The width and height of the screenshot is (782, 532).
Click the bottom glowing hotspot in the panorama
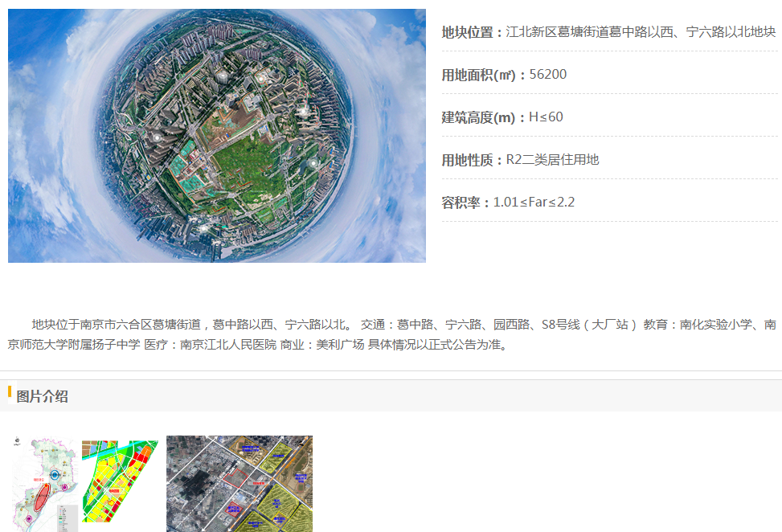pyautogui.click(x=203, y=227)
